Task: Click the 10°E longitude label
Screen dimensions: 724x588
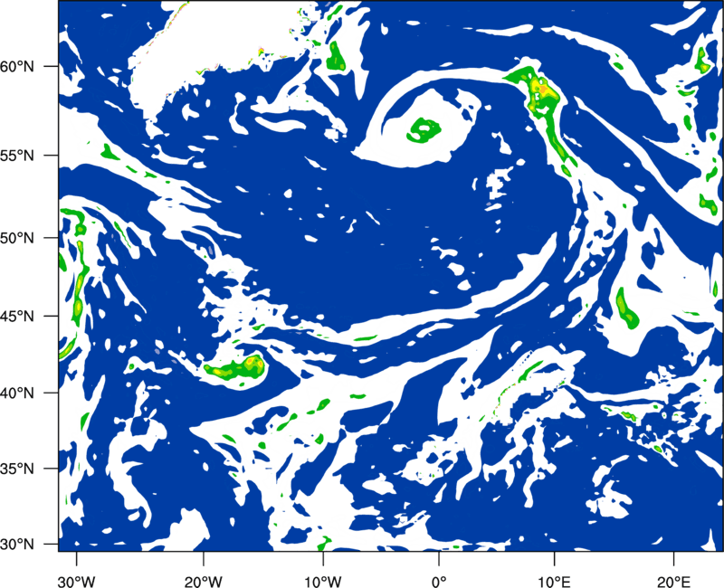Action: (x=554, y=582)
